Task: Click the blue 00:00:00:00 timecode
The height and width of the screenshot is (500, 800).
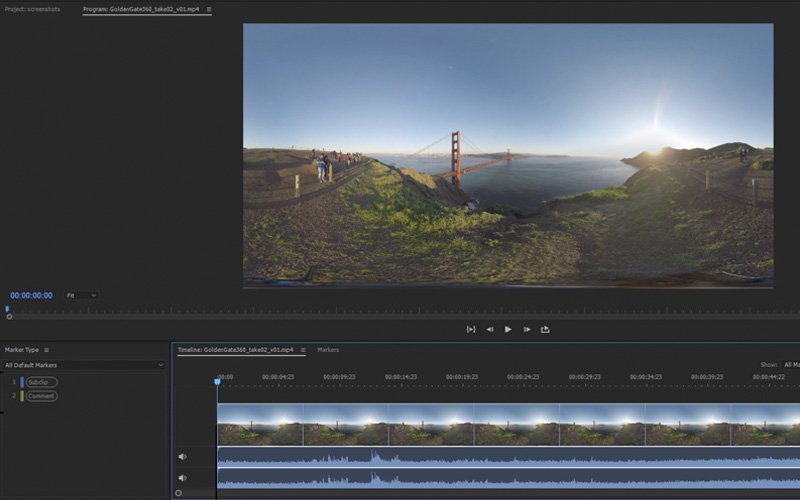Action: pos(31,296)
